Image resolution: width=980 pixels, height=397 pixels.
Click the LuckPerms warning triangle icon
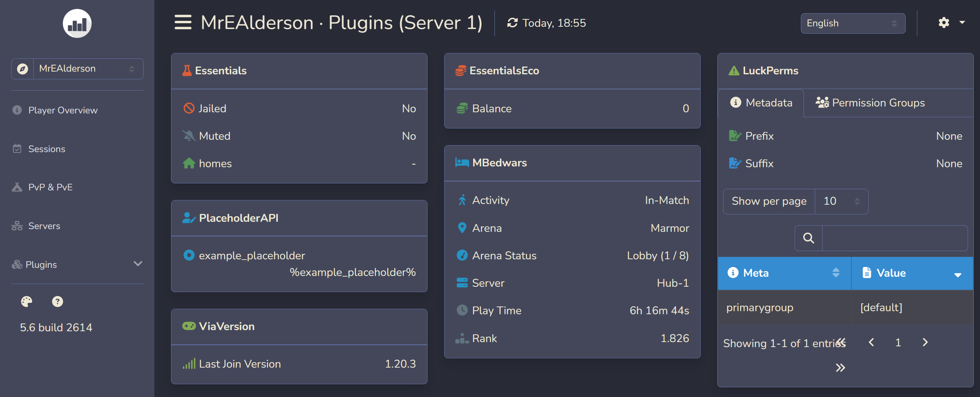click(734, 70)
